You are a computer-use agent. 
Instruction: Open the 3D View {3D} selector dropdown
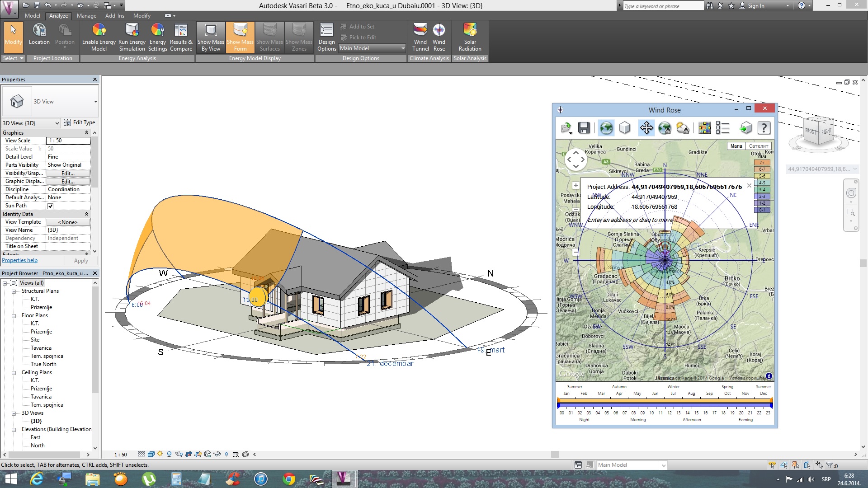[31, 123]
